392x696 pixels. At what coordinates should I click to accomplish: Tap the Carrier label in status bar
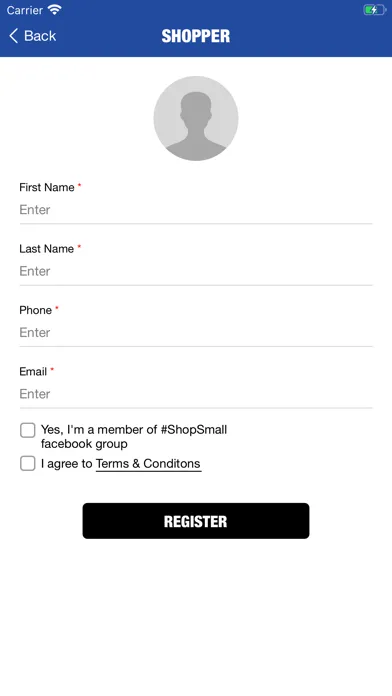pyautogui.click(x=25, y=10)
